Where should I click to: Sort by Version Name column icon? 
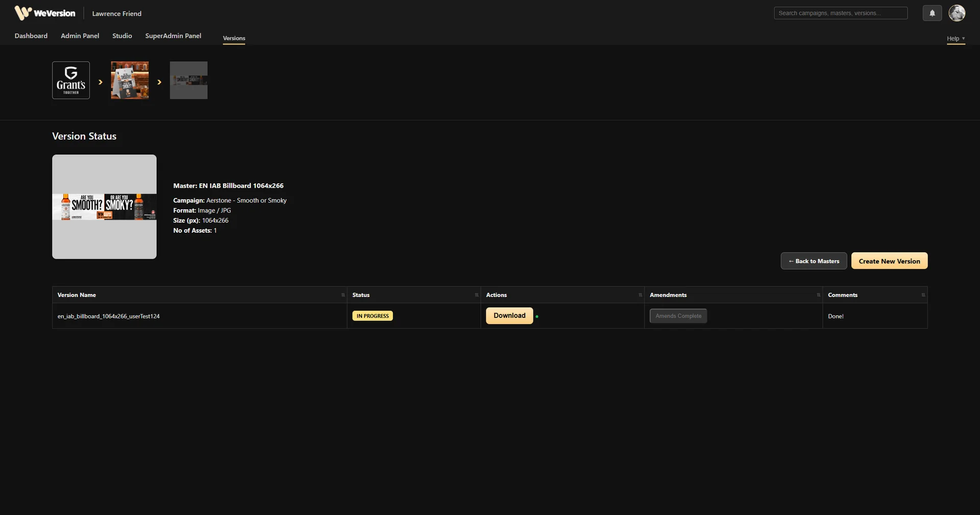[x=343, y=295]
